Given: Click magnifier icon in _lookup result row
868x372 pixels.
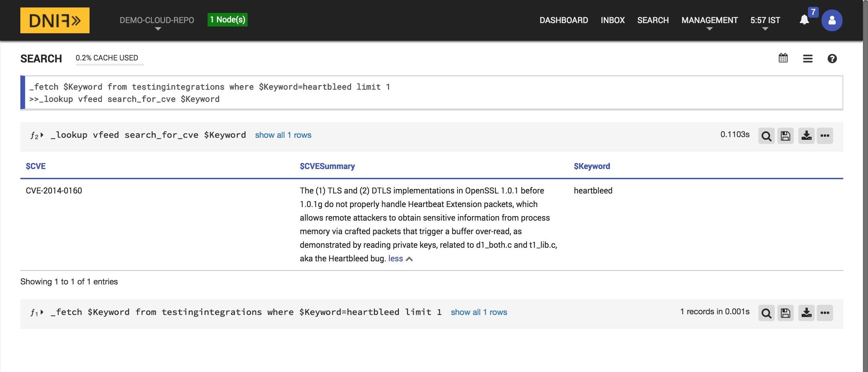Looking at the screenshot, I should tap(766, 136).
